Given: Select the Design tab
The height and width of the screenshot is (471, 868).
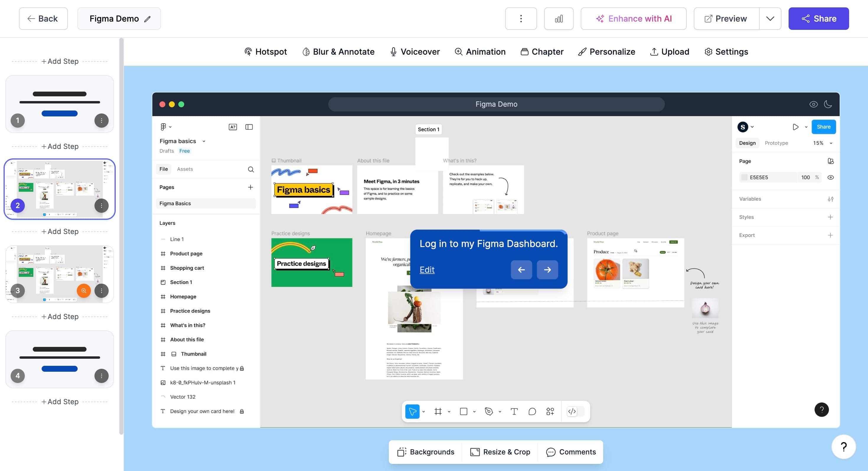Looking at the screenshot, I should [747, 143].
